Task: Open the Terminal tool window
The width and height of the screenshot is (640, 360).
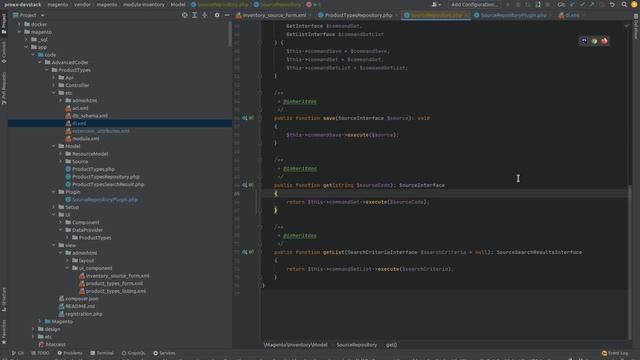Action: point(102,353)
